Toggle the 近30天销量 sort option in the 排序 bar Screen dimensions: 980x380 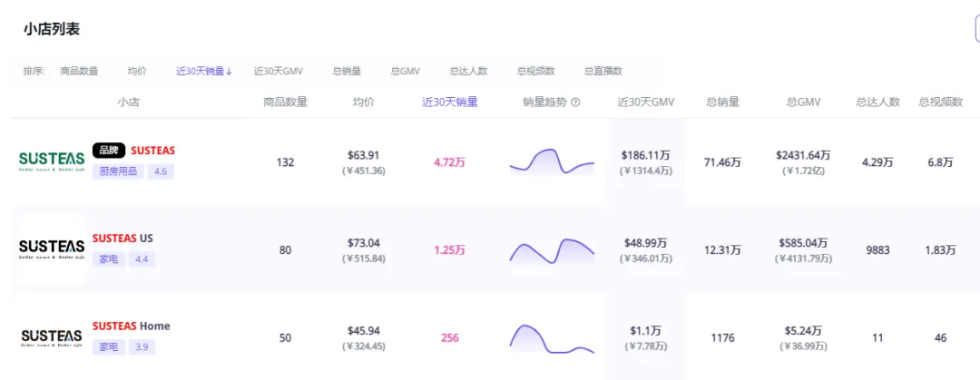pos(204,71)
